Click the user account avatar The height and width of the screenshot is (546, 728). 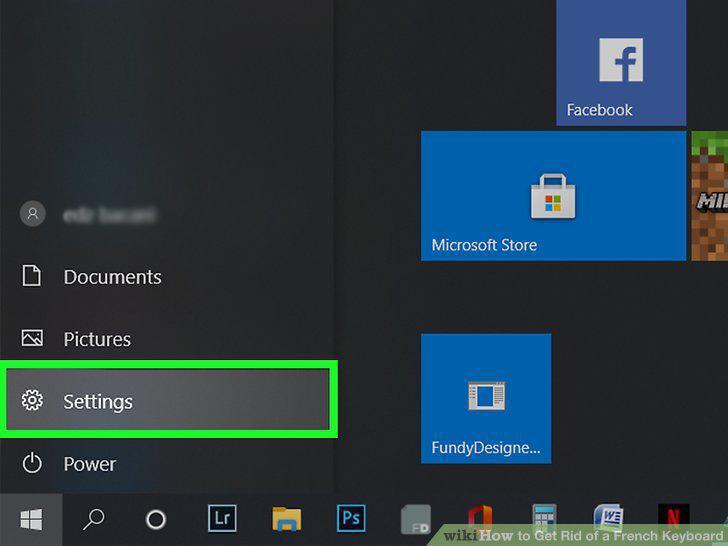32,214
